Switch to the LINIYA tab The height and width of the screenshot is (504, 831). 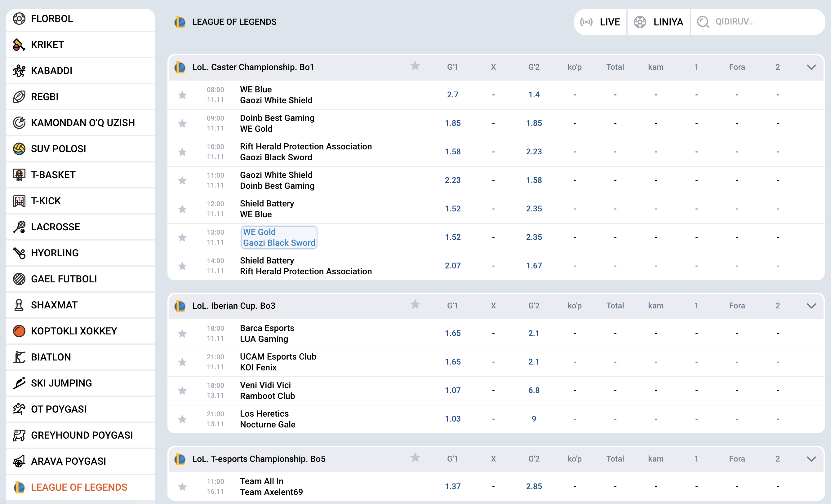pos(658,22)
